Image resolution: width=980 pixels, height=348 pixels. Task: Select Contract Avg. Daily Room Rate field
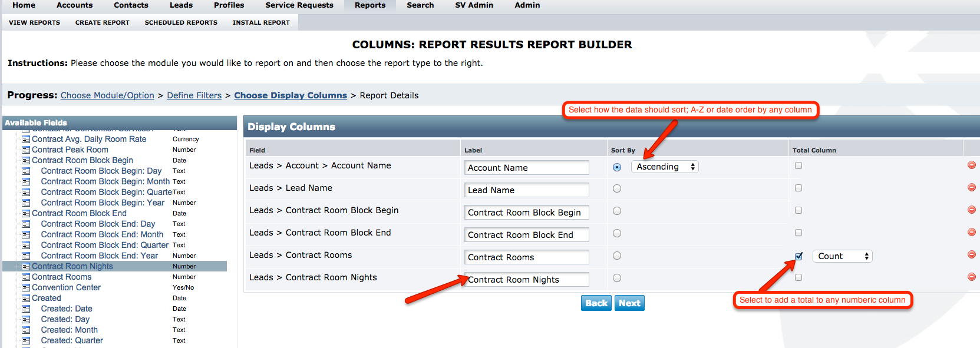[89, 140]
